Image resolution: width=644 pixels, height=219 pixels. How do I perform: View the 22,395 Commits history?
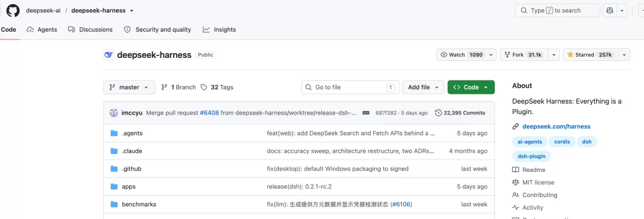pos(460,113)
